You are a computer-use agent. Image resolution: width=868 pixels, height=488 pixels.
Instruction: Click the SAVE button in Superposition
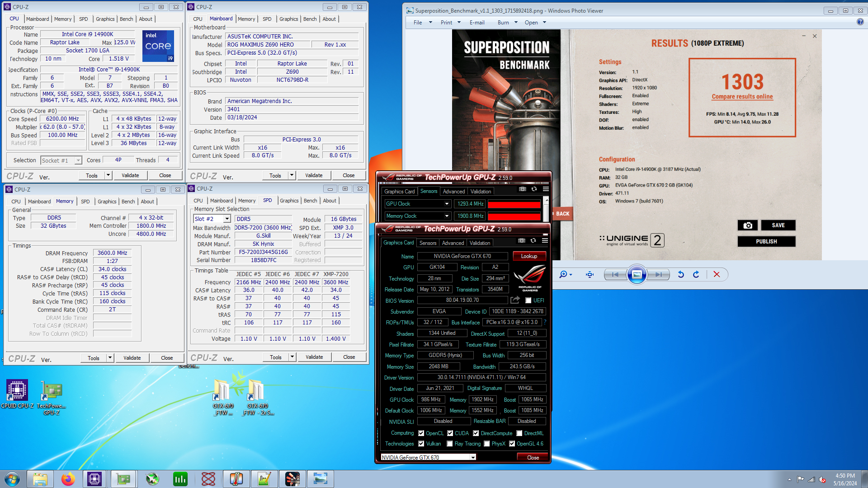click(x=778, y=225)
